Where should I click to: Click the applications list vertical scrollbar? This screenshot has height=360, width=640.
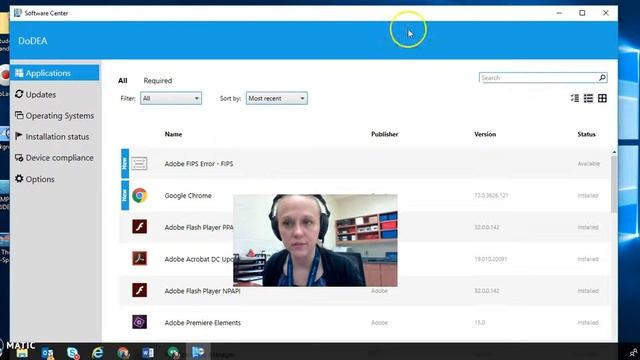pyautogui.click(x=614, y=184)
